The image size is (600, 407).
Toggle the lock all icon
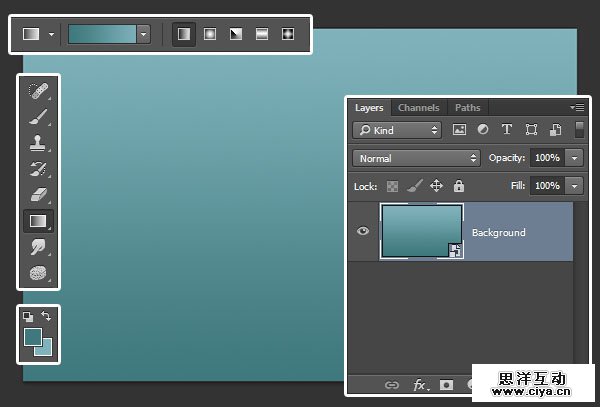click(459, 186)
